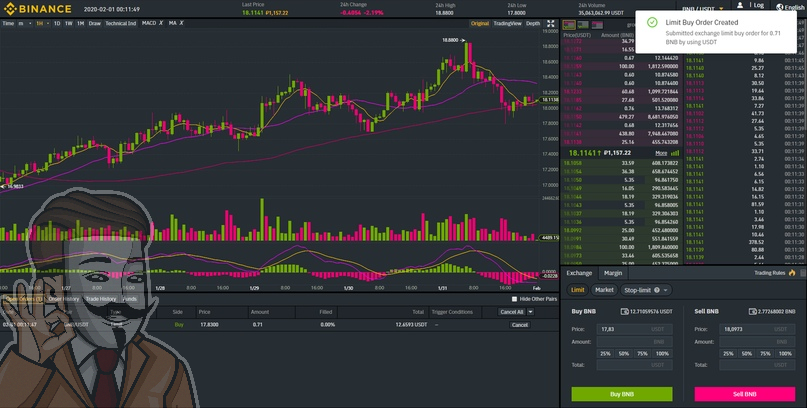Toggle fullscreen chart view icon
Screen dimensions: 807x408
(x=550, y=24)
